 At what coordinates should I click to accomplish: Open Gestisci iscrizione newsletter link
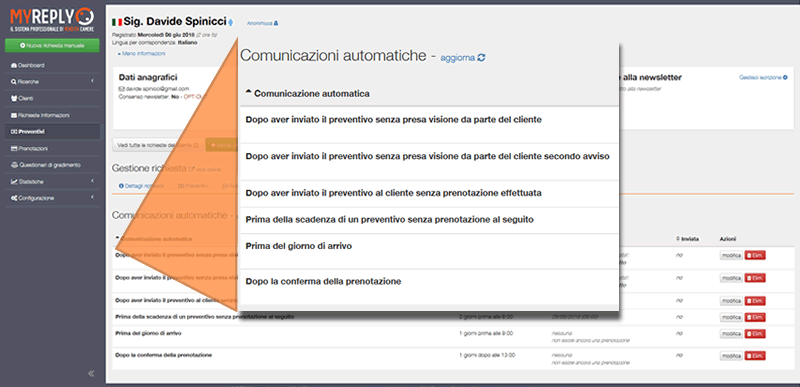click(763, 78)
